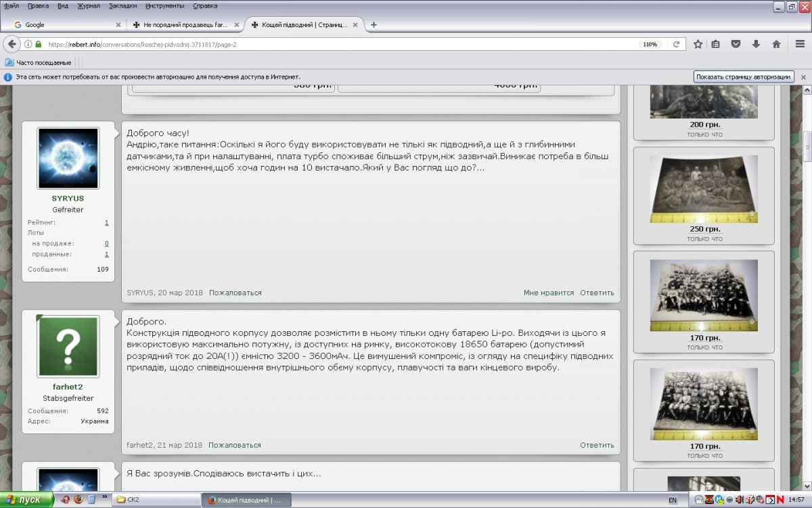Open the 200 грн. photo lot thumbnail
The width and height of the screenshot is (812, 508).
click(x=704, y=102)
